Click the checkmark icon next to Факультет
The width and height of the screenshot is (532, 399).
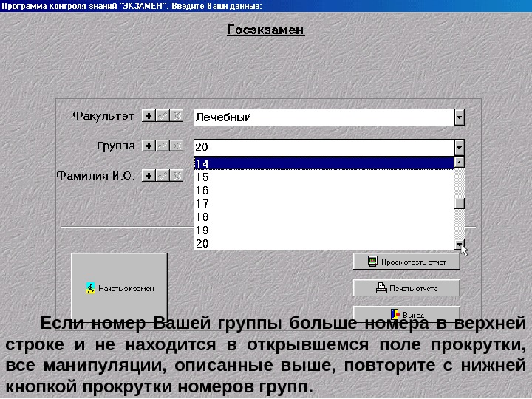163,116
